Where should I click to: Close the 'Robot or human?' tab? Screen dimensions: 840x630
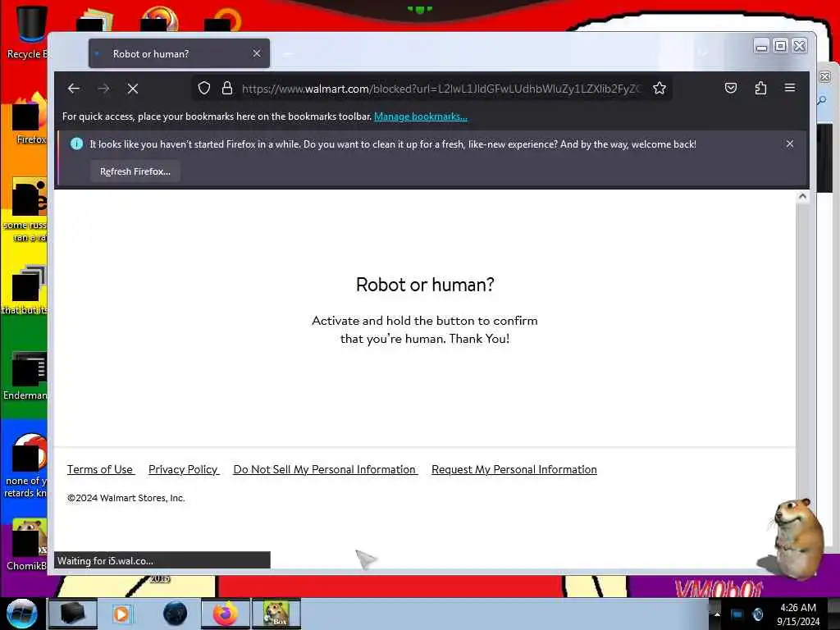click(257, 53)
